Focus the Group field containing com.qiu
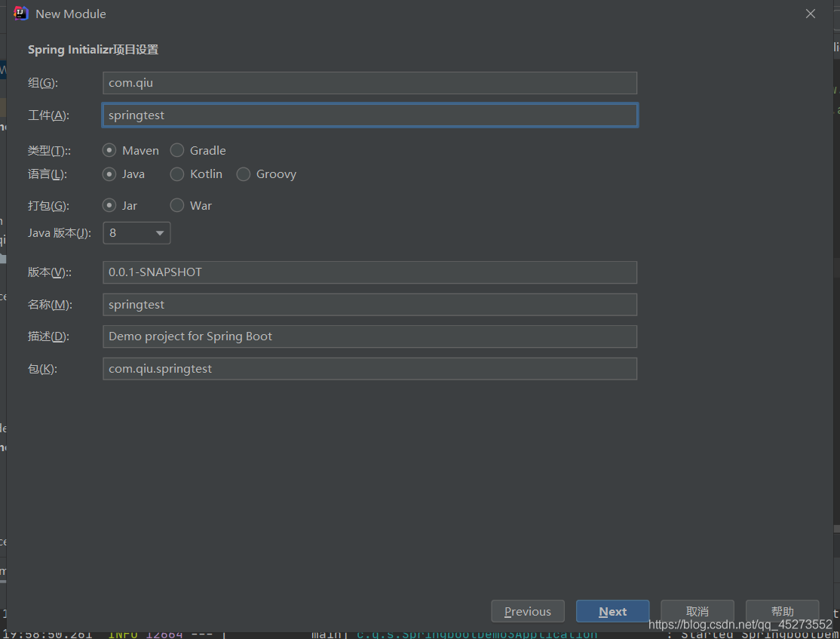The image size is (840, 639). tap(369, 83)
